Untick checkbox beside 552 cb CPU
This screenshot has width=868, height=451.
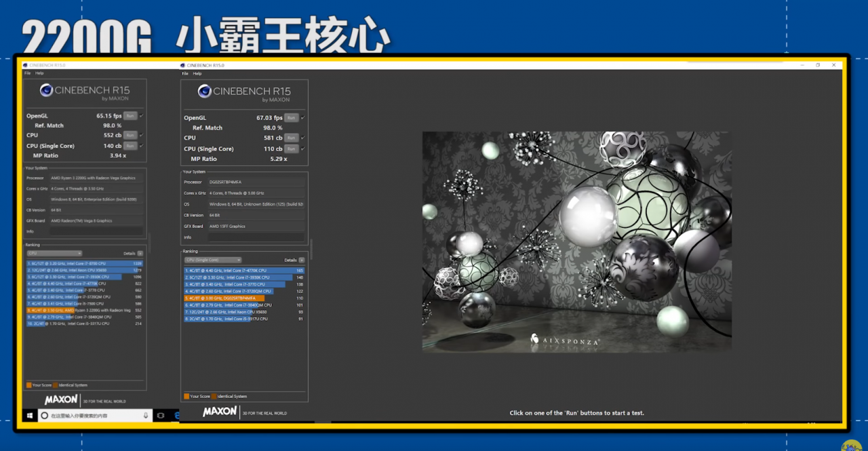coord(141,136)
